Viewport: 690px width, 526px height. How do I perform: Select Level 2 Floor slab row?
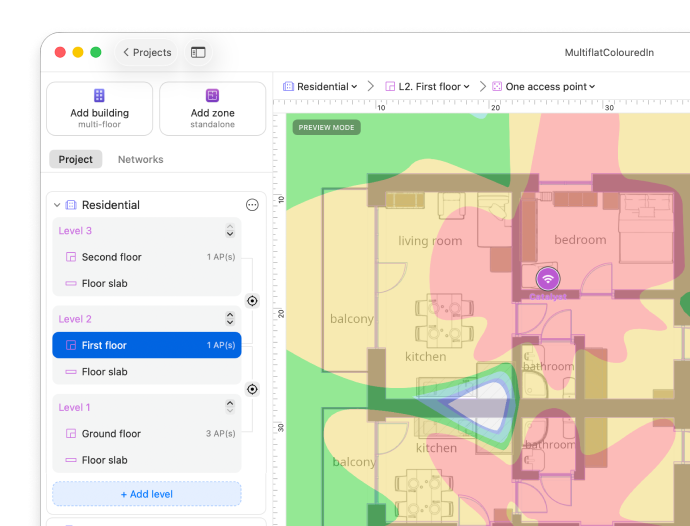pos(147,372)
